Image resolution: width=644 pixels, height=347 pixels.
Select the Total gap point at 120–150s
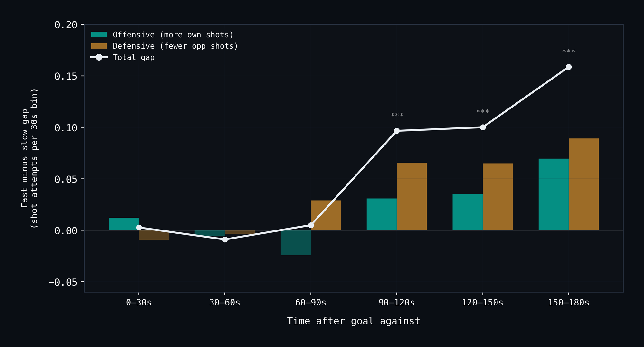483,127
